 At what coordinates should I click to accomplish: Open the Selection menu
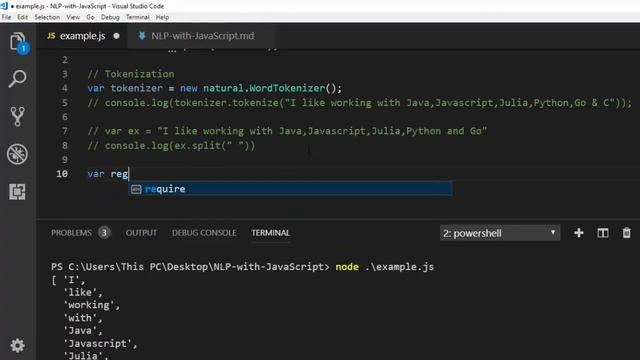coord(47,17)
